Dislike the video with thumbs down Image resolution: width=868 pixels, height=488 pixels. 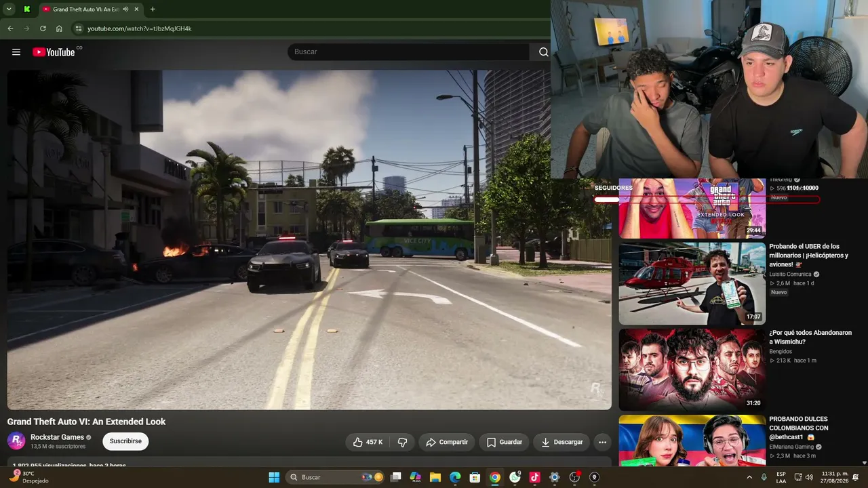[402, 442]
